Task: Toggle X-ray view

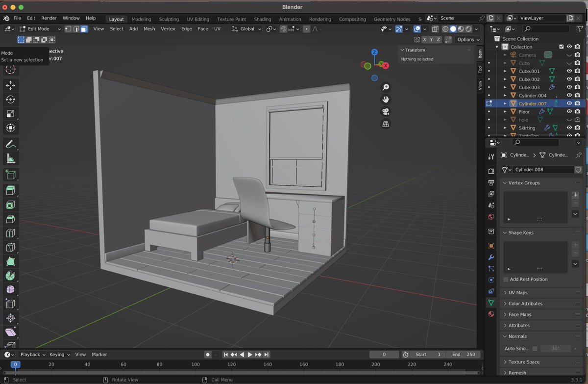Action: [x=435, y=29]
